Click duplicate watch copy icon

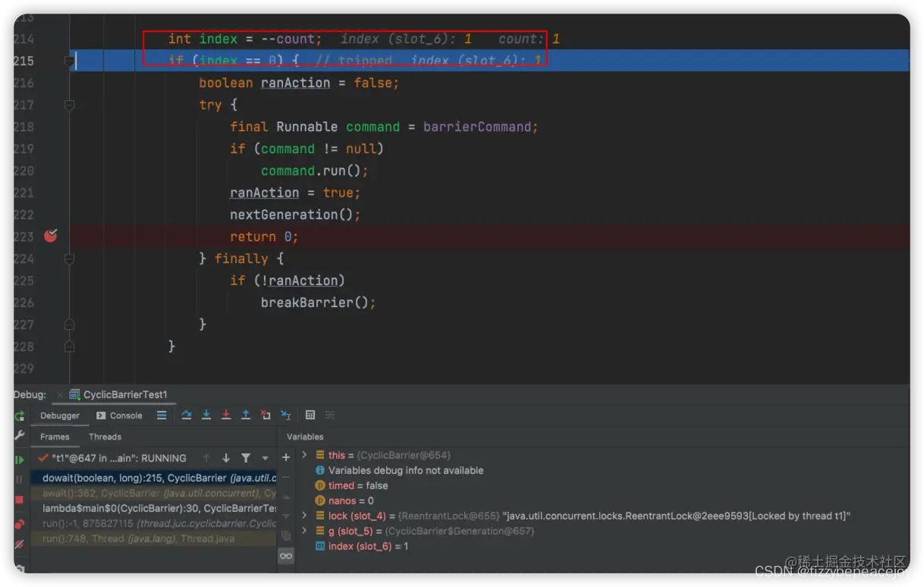tap(286, 536)
